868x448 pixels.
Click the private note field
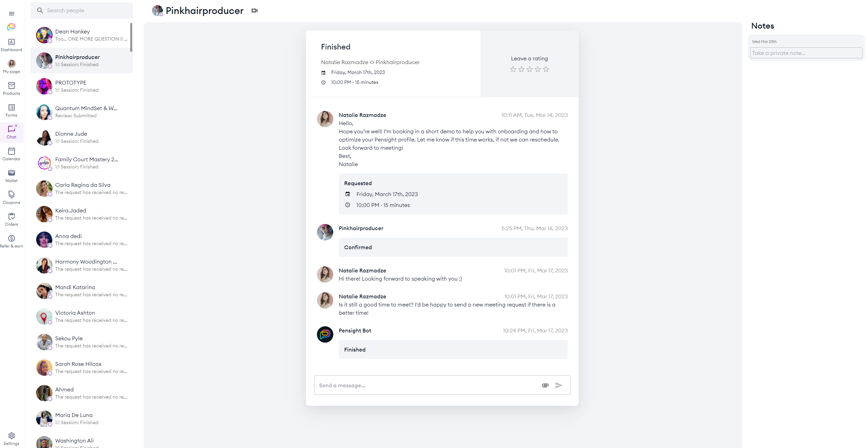tap(806, 53)
